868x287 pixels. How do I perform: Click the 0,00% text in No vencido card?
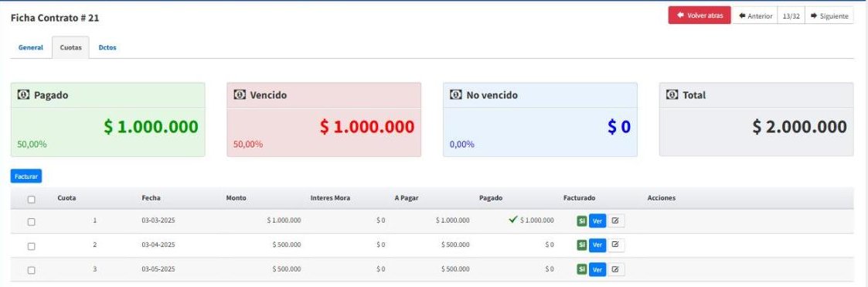tap(461, 145)
